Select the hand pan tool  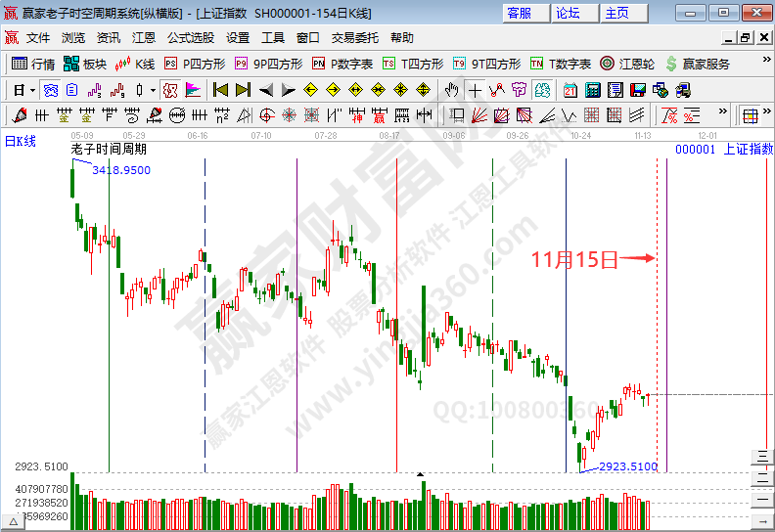(x=451, y=90)
